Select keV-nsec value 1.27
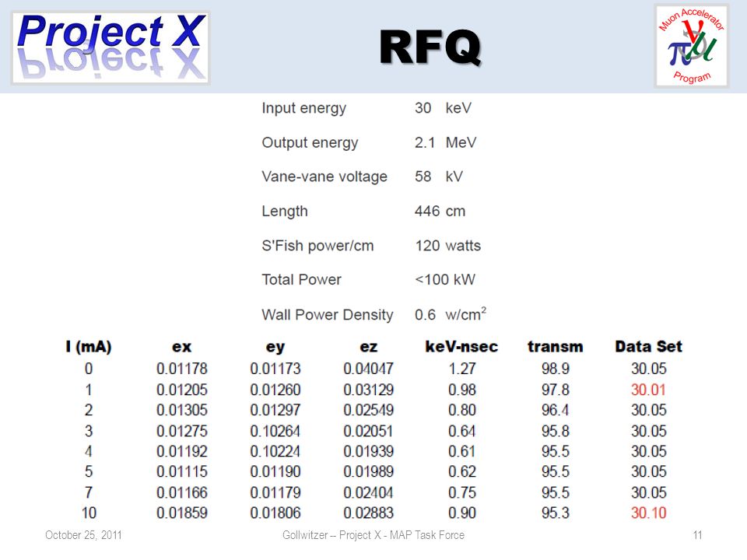747x560 pixels. coord(461,369)
